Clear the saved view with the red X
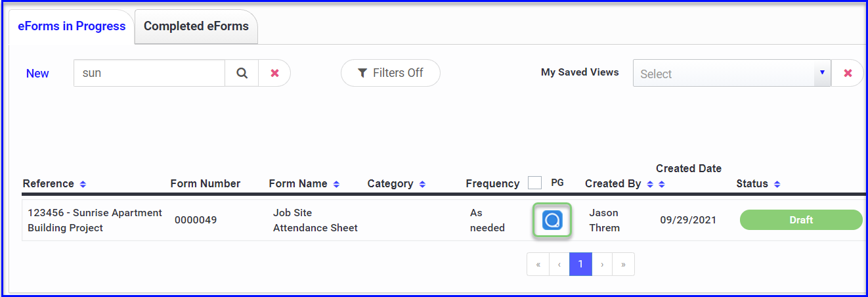The height and width of the screenshot is (297, 868). tap(848, 73)
